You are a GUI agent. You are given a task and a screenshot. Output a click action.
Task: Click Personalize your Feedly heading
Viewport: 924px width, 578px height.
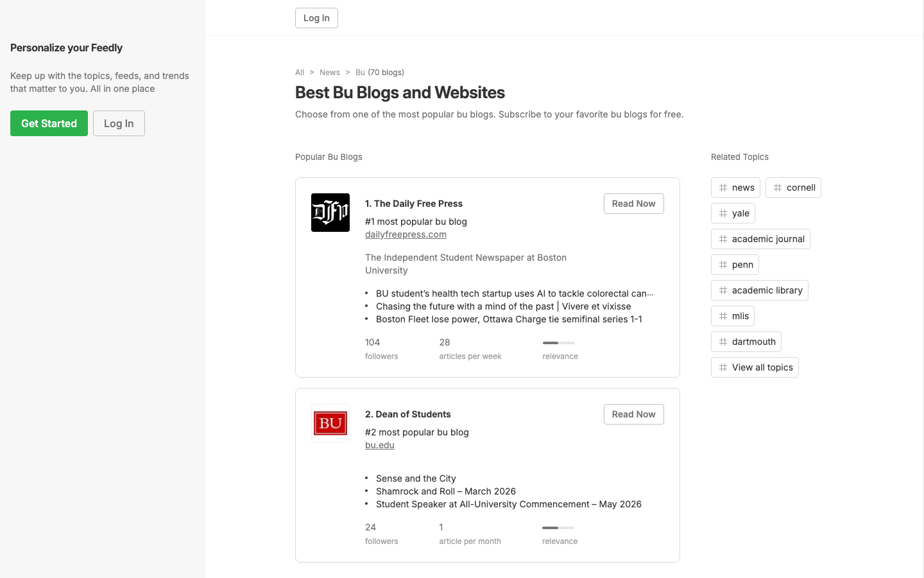[x=66, y=48]
